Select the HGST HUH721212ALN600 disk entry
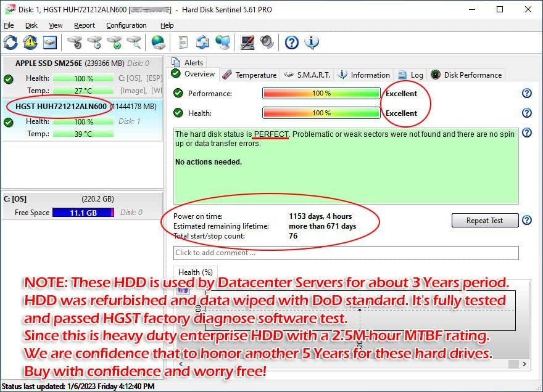This screenshot has height=392, width=543. coord(83,120)
